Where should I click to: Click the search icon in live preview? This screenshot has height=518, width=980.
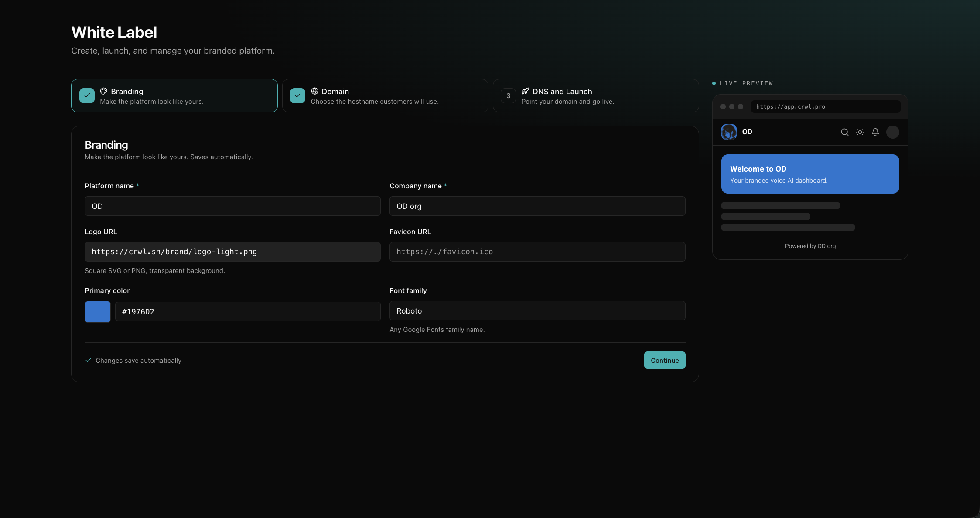click(x=844, y=132)
